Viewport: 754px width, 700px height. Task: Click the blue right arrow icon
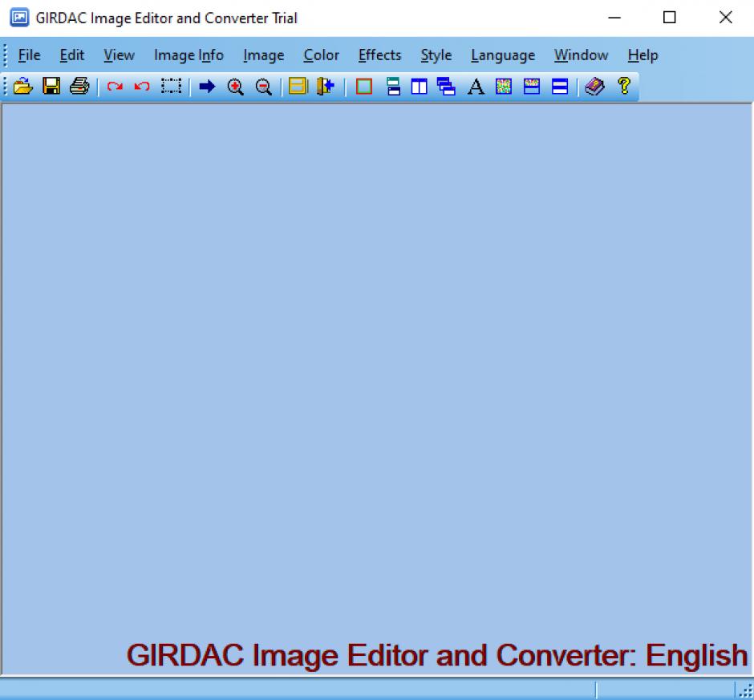pos(207,87)
